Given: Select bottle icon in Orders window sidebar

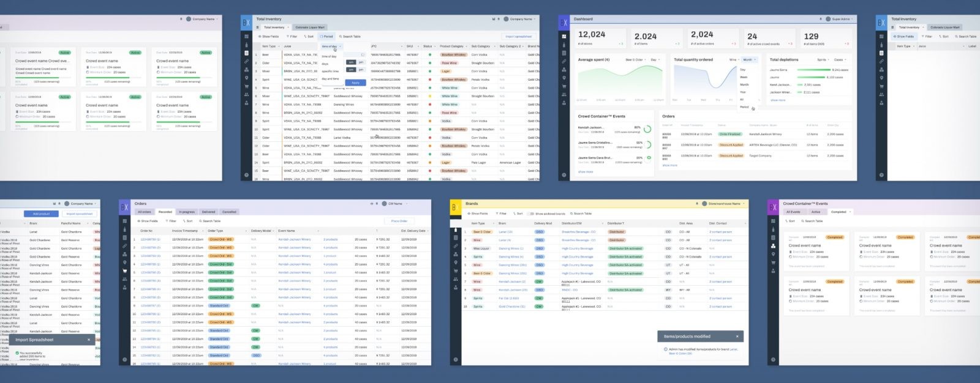Looking at the screenshot, I should point(124,229).
